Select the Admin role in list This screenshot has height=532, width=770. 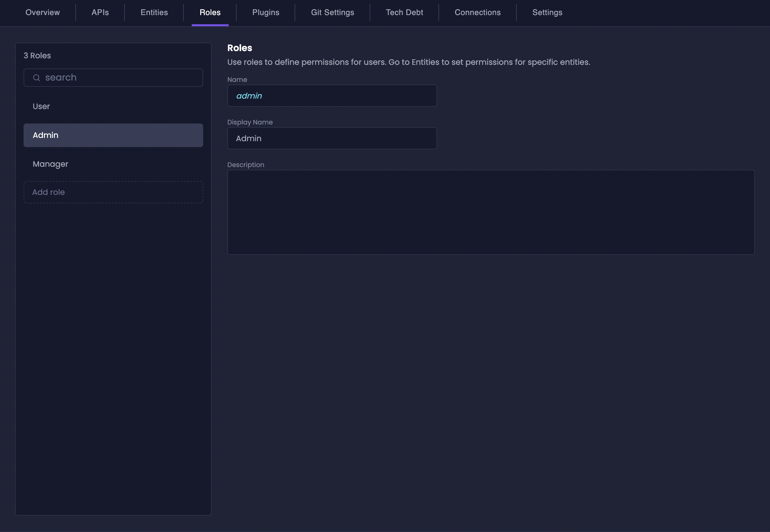113,135
